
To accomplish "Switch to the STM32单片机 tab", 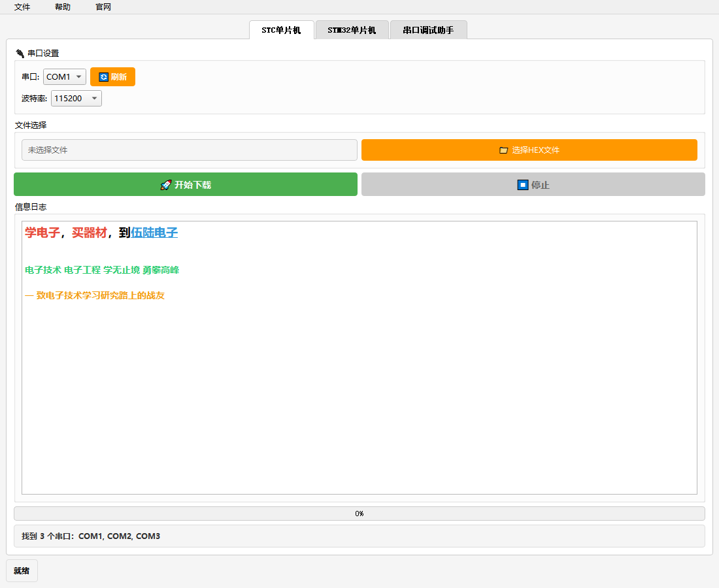I will [352, 30].
